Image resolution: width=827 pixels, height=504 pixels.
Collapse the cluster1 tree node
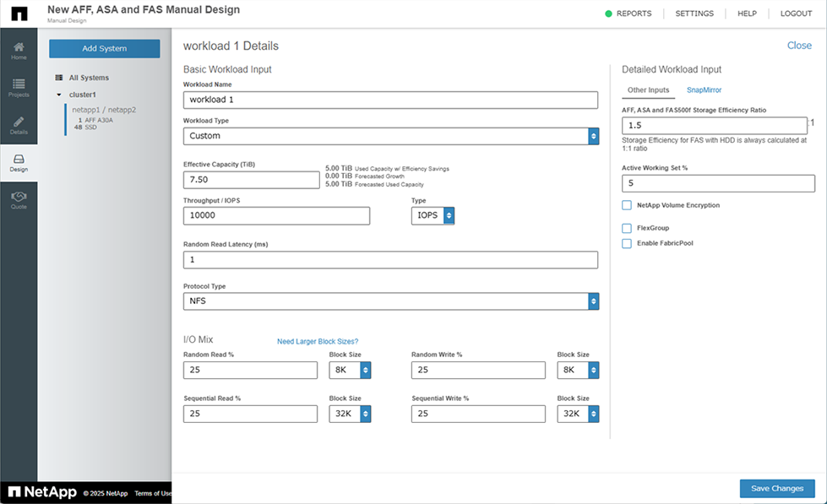pyautogui.click(x=59, y=95)
